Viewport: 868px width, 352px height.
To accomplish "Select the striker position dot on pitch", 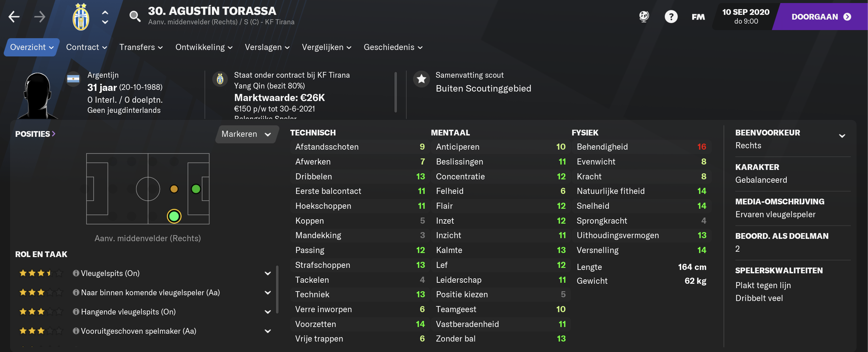I will click(196, 189).
